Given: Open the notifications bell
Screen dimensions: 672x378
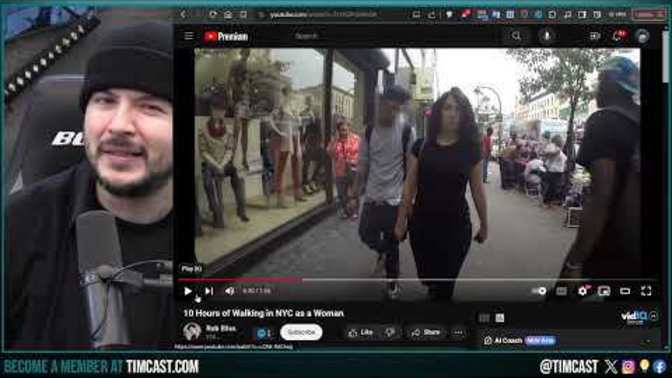Looking at the screenshot, I should [x=618, y=36].
